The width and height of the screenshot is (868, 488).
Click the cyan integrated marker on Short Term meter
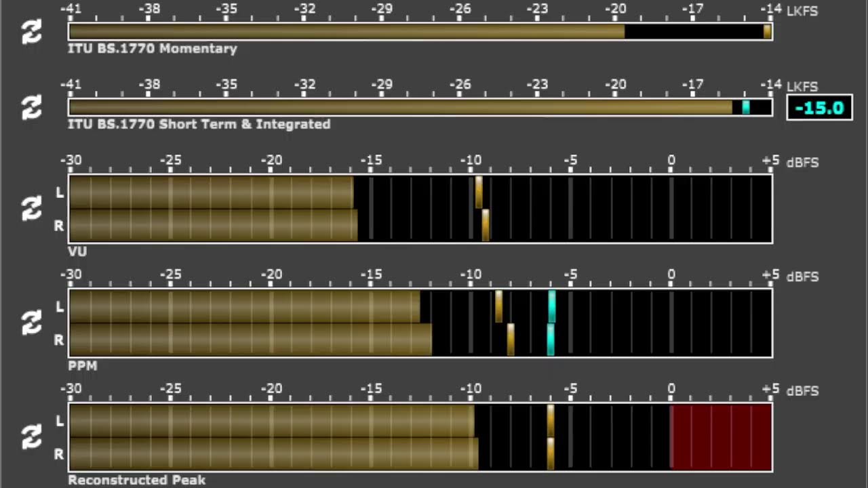tap(746, 108)
